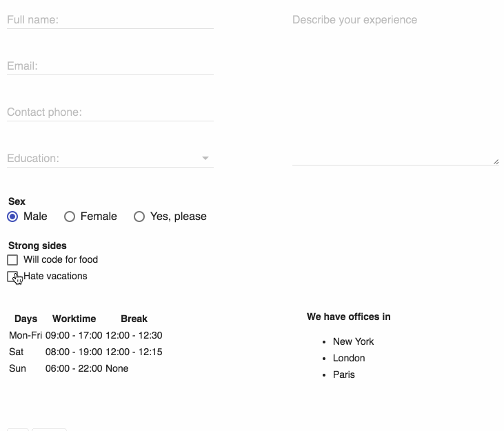Click into the Email input field
The width and height of the screenshot is (504, 431).
tap(110, 66)
